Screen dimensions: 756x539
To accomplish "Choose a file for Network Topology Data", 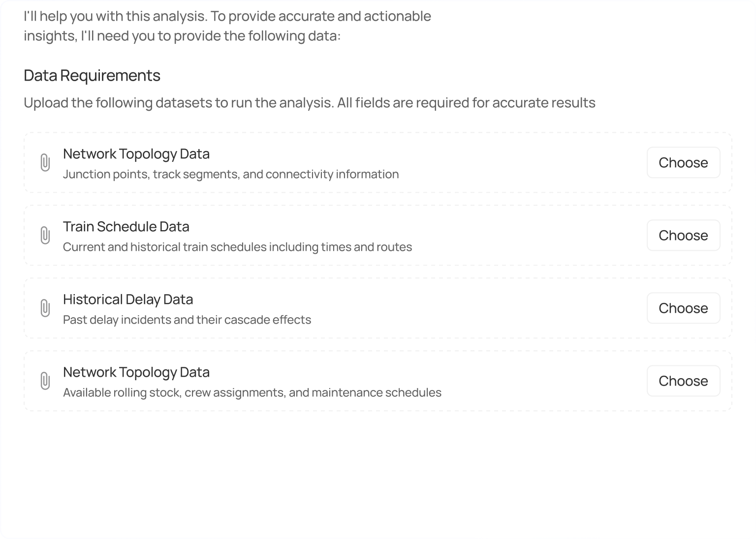I will click(683, 162).
